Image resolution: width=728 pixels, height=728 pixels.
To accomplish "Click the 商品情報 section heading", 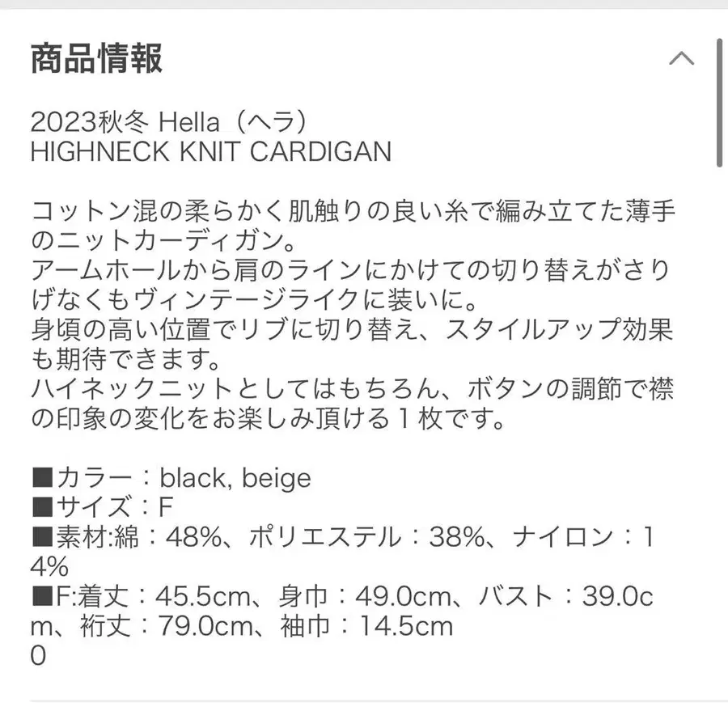I will click(97, 59).
